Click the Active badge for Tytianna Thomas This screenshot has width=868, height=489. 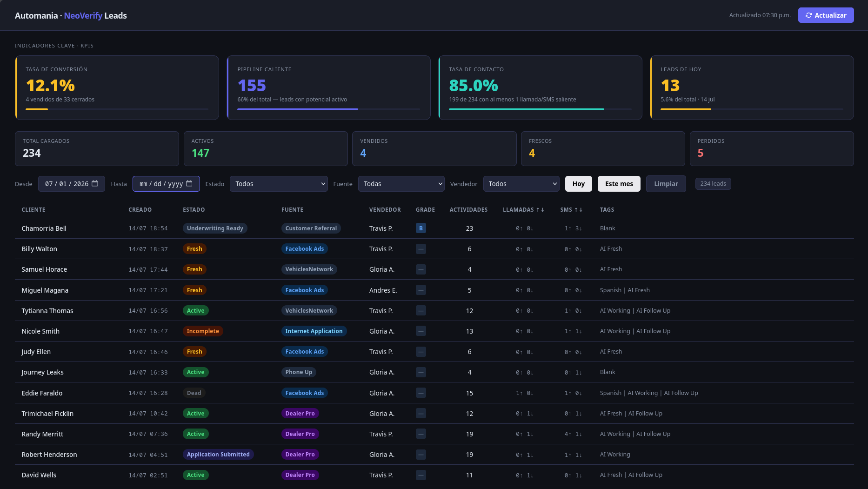(196, 311)
